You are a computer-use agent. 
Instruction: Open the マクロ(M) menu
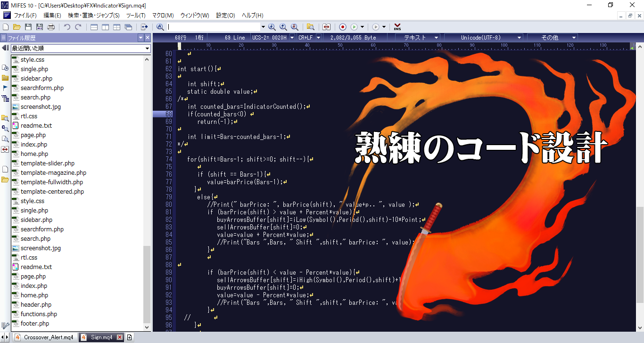163,16
